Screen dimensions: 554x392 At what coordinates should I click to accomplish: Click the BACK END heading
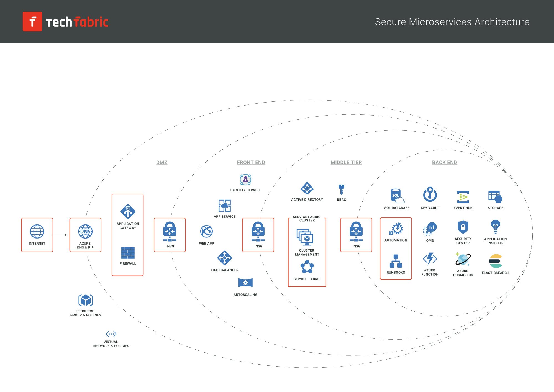(445, 162)
